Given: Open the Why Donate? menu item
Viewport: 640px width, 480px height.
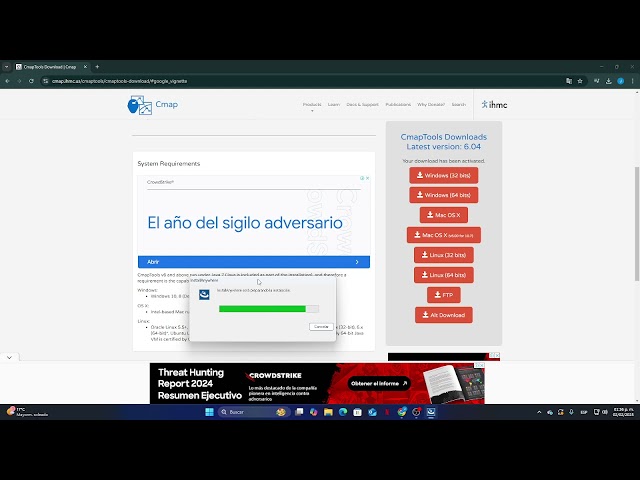Looking at the screenshot, I should (431, 104).
